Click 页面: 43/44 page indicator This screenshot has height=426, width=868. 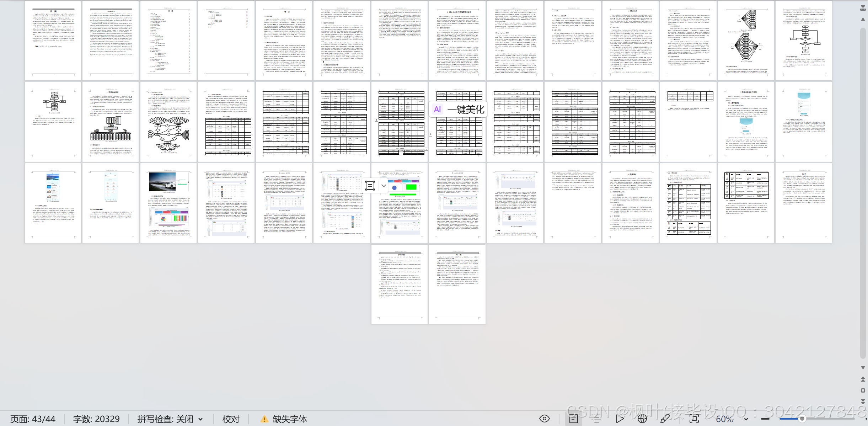[33, 419]
